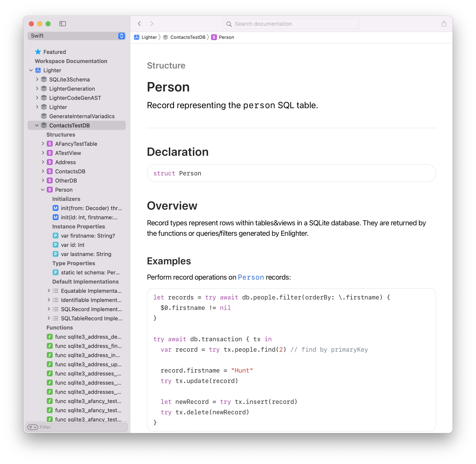
Task: Select var lastname: String property
Action: [86, 254]
